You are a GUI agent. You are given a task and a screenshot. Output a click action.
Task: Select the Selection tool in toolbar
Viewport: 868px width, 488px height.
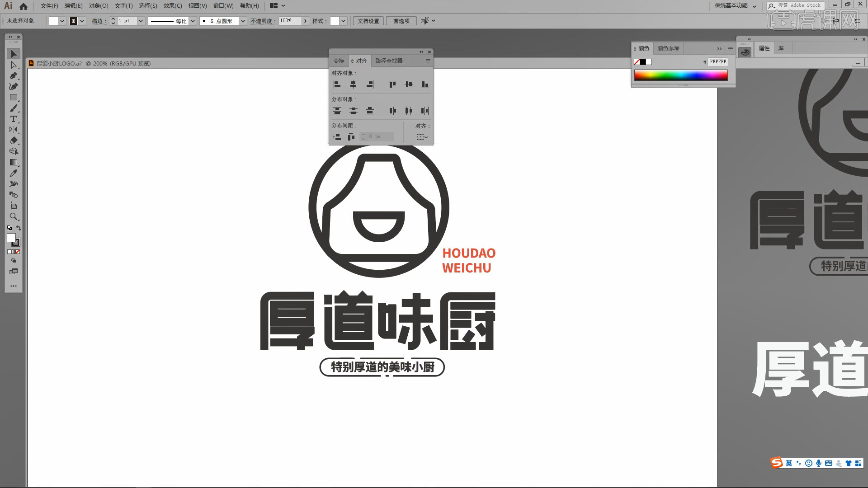[13, 54]
